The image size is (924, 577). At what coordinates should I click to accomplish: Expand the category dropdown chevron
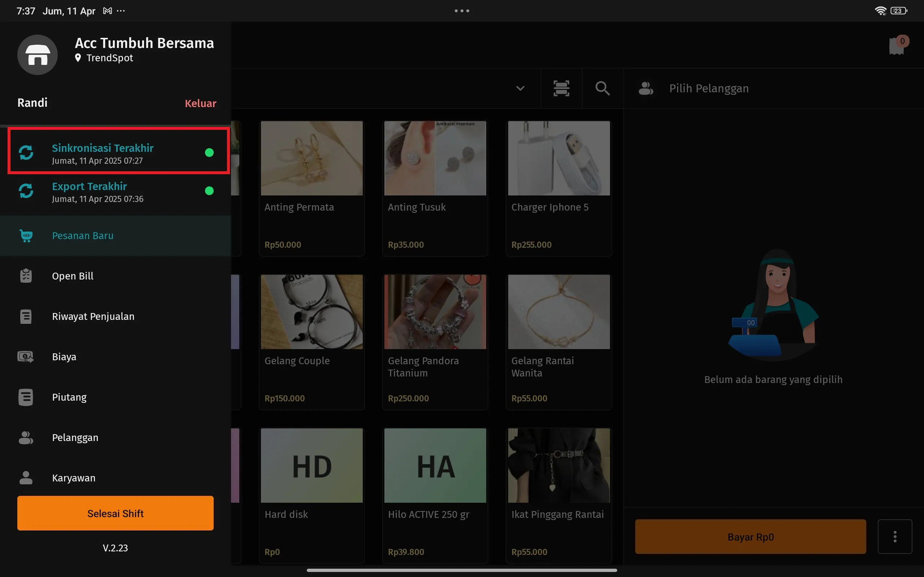pyautogui.click(x=520, y=89)
